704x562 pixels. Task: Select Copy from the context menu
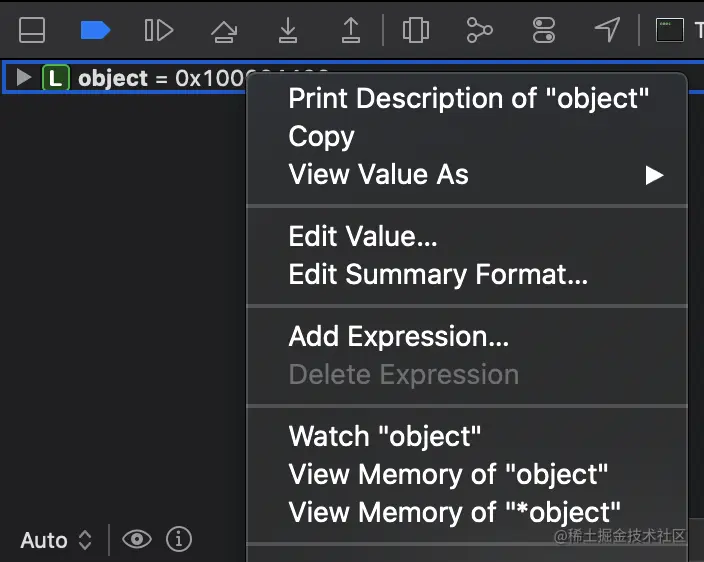[x=321, y=136]
